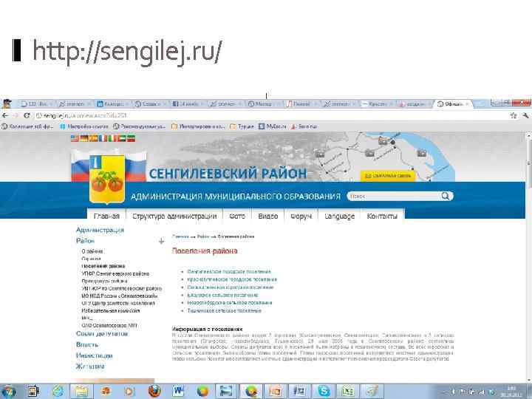The height and width of the screenshot is (399, 532).
Task: Click the system tray clock
Action: coord(512,392)
